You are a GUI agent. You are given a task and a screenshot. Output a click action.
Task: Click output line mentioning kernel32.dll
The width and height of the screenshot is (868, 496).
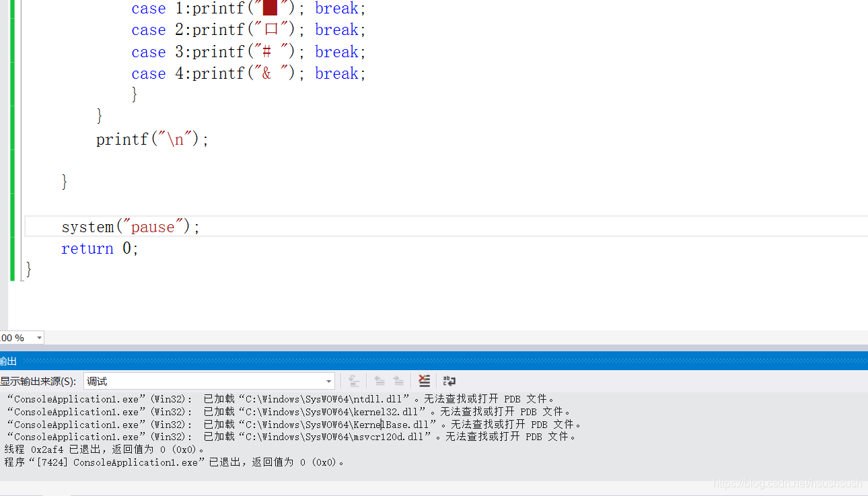[x=289, y=412]
